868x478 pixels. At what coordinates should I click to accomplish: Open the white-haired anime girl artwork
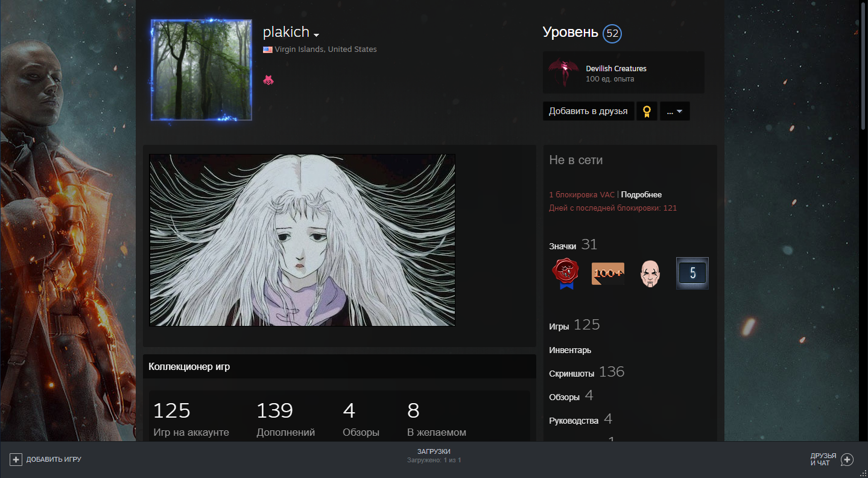click(302, 240)
